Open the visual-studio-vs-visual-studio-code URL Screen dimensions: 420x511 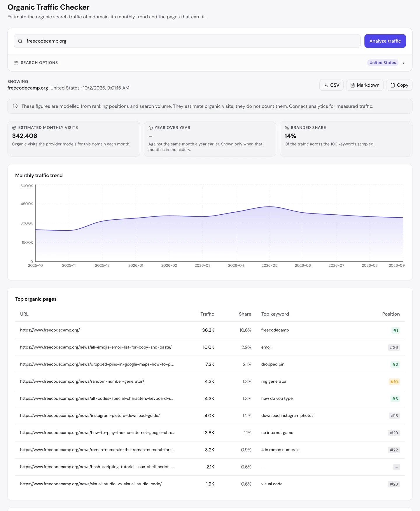[91, 484]
